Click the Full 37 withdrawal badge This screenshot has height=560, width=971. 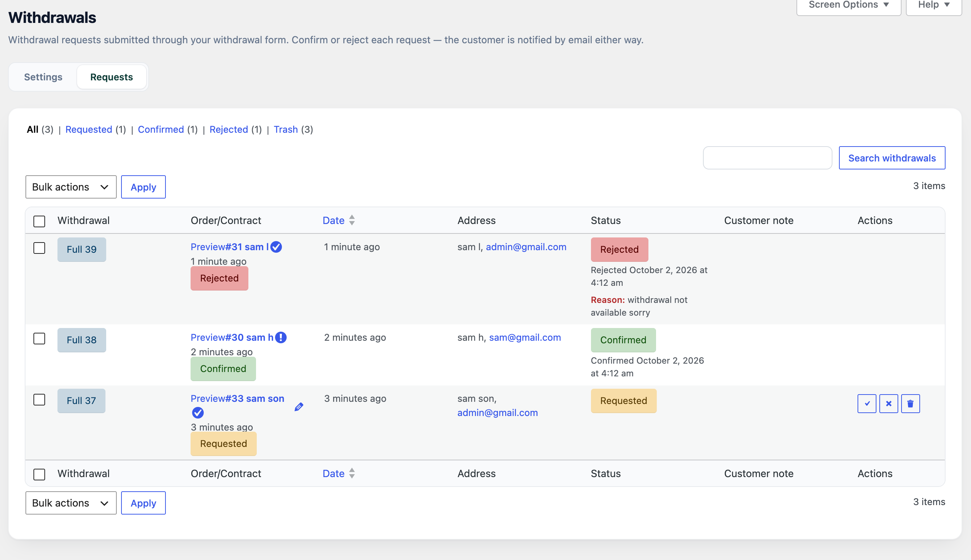(81, 401)
